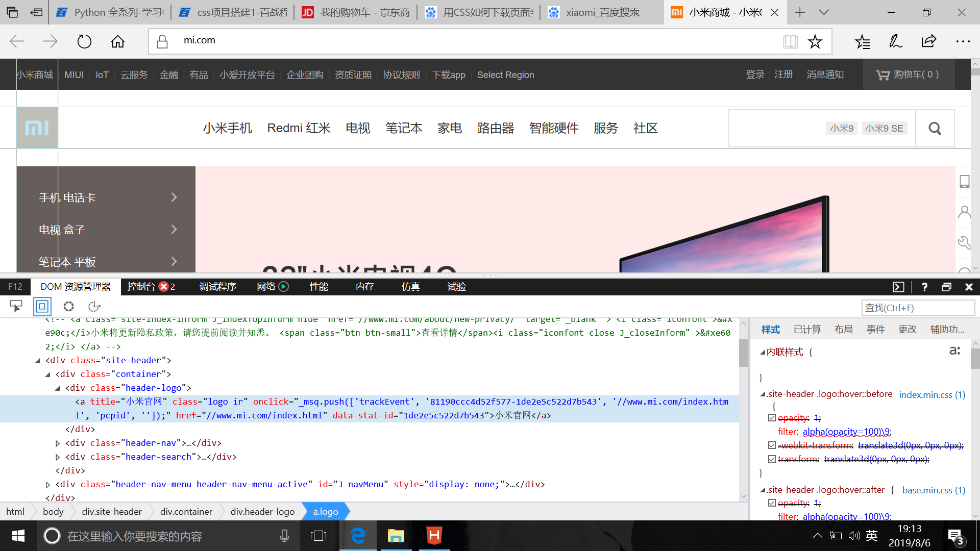
Task: Uncheck first opacity property under .logo:hover::before
Action: point(772,418)
